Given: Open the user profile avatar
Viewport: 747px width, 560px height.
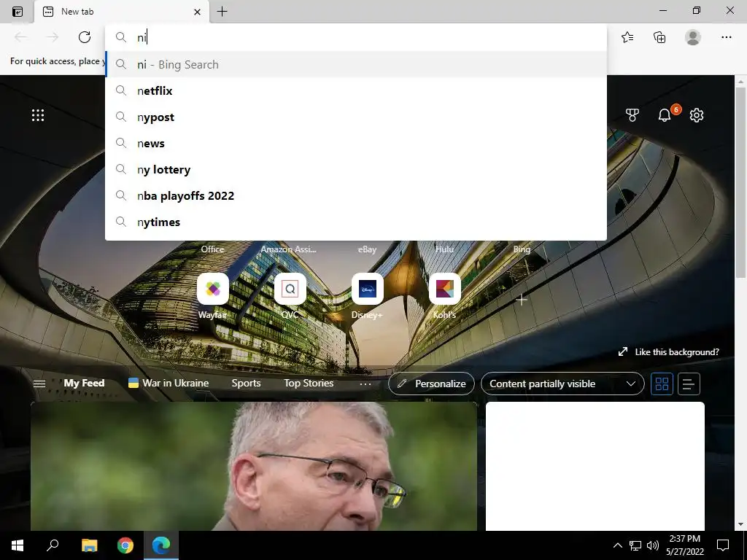Looking at the screenshot, I should pos(693,37).
